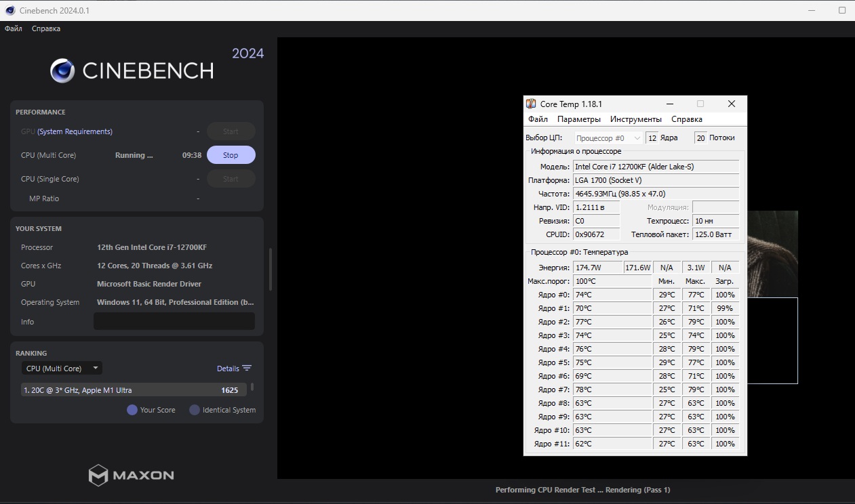Click the Your Score legend dot

pos(132,410)
